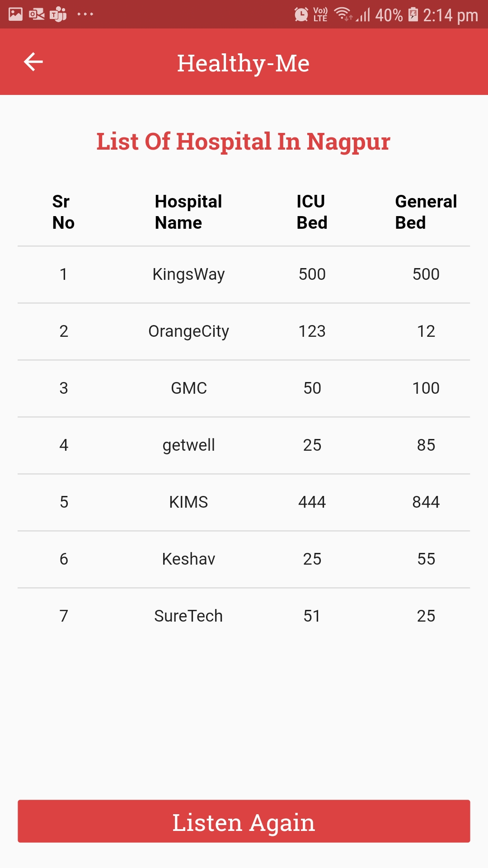This screenshot has height=868, width=488.
Task: Tap the Hospital Name column header
Action: pos(188,212)
